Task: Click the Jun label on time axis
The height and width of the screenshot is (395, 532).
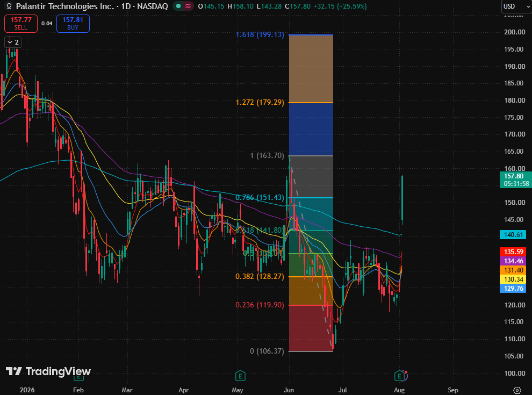Action: click(x=289, y=390)
